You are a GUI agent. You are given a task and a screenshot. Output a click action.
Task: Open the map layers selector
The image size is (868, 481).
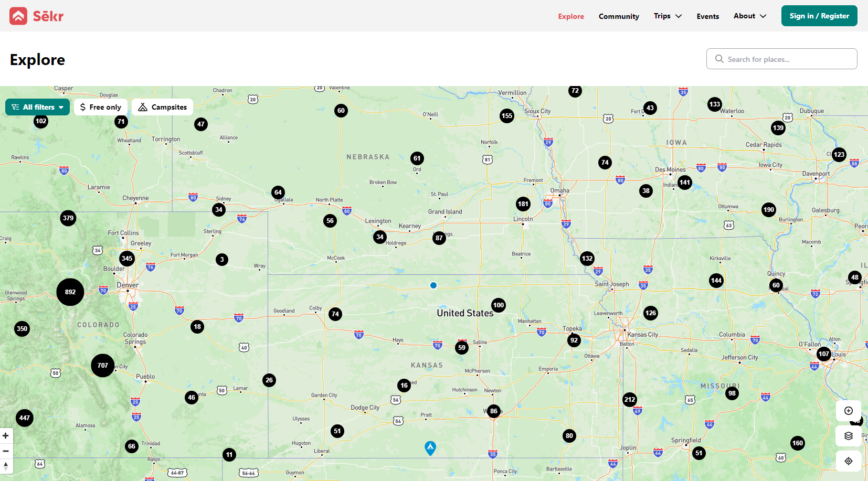pyautogui.click(x=848, y=436)
